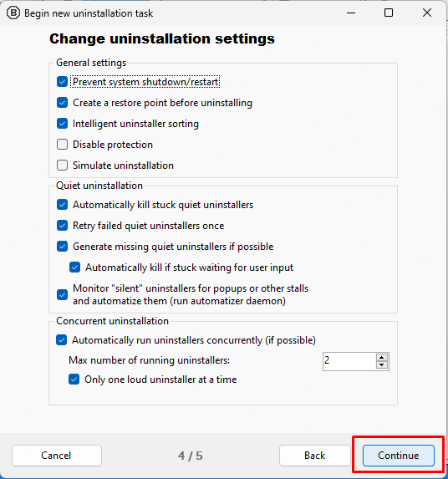Viewport: 448px width, 479px height.
Task: Disable Intelligent uninstaller sorting
Action: (x=63, y=124)
